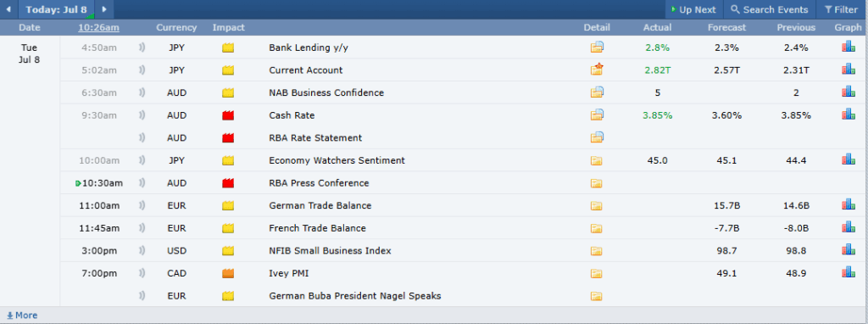Image resolution: width=868 pixels, height=324 pixels.
Task: Show graph for German Trade Balance
Action: [848, 205]
